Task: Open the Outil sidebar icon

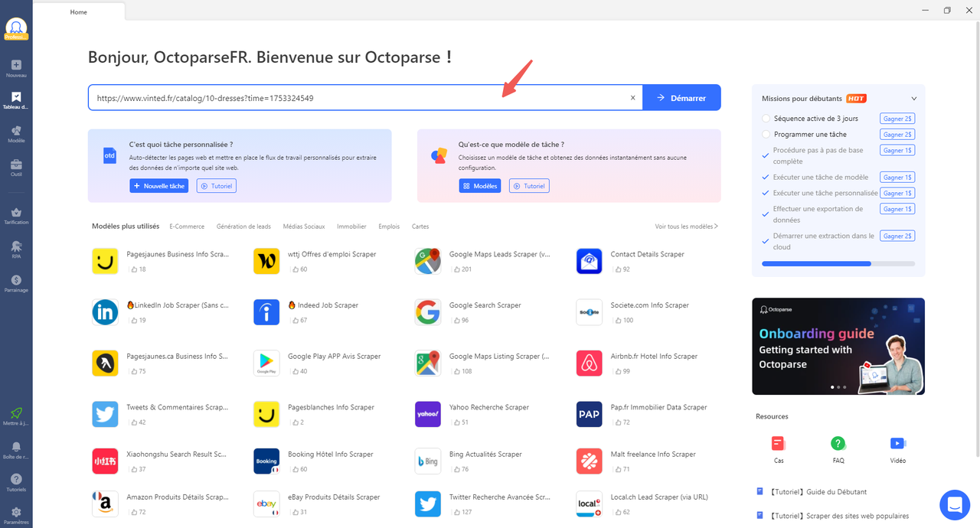Action: click(x=16, y=165)
